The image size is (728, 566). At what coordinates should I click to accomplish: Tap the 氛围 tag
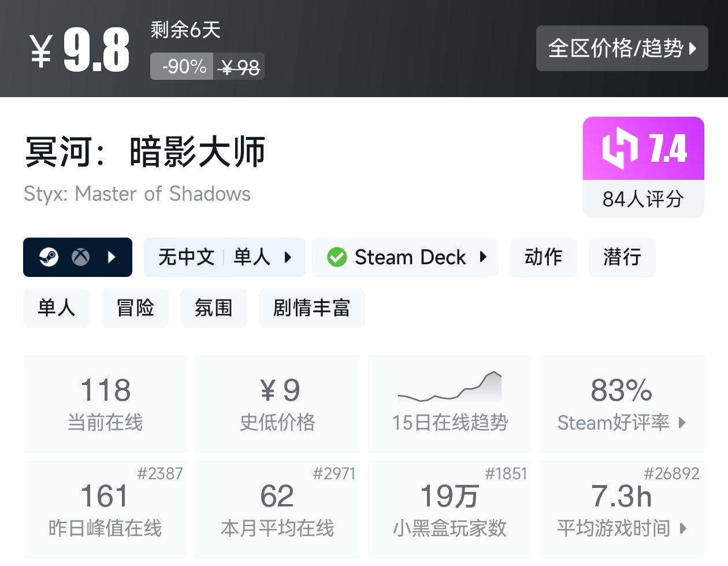pyautogui.click(x=213, y=308)
